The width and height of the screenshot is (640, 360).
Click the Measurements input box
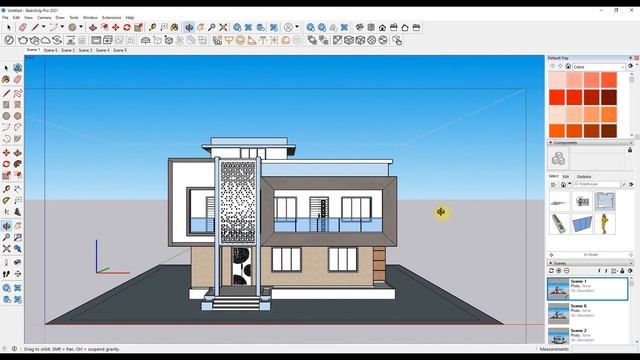tap(604, 349)
